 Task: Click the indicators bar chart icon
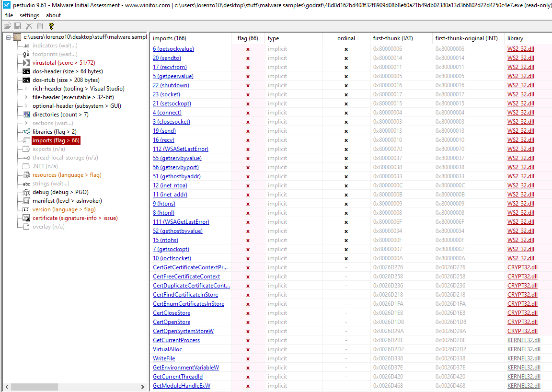(26, 46)
